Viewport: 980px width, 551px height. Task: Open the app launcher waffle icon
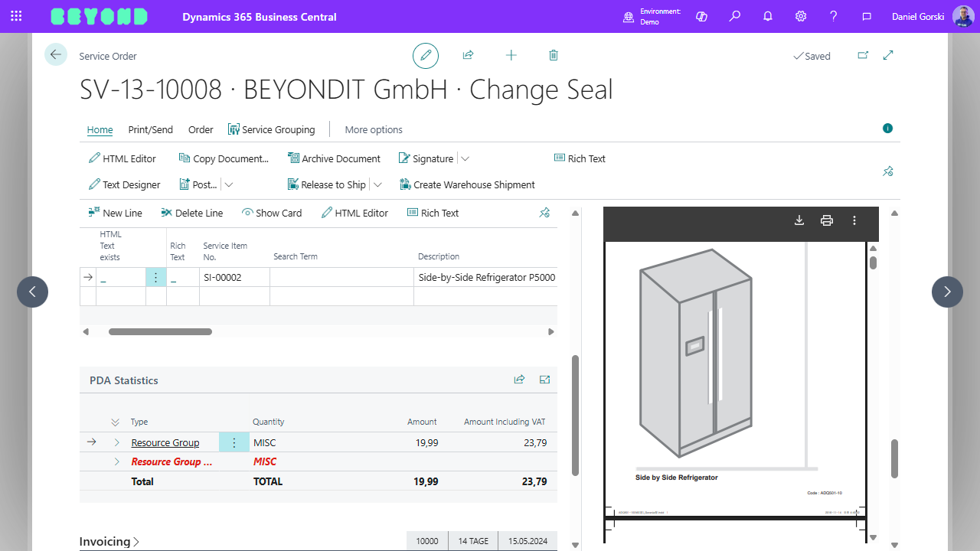(x=16, y=16)
